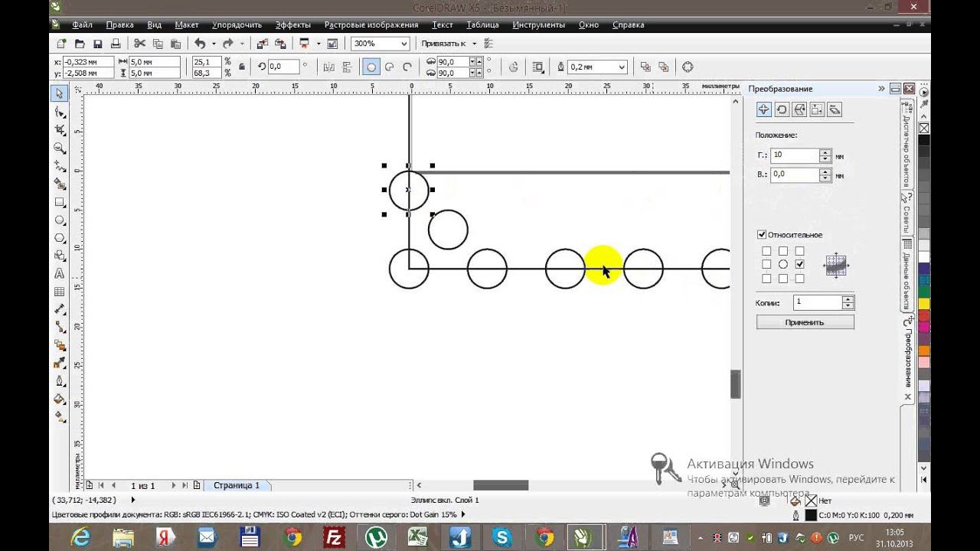
Task: Select the Ellipse tool in the toolbox
Action: click(59, 220)
